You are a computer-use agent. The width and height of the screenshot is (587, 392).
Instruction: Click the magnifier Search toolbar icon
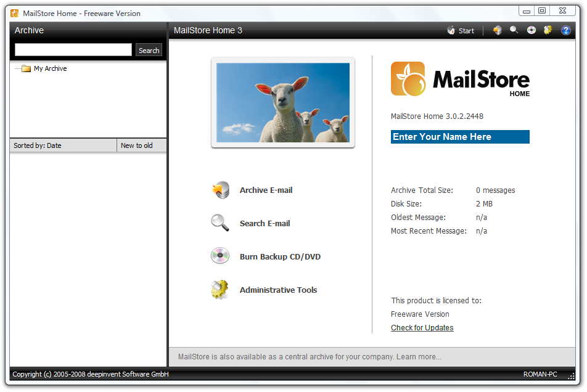pyautogui.click(x=514, y=30)
